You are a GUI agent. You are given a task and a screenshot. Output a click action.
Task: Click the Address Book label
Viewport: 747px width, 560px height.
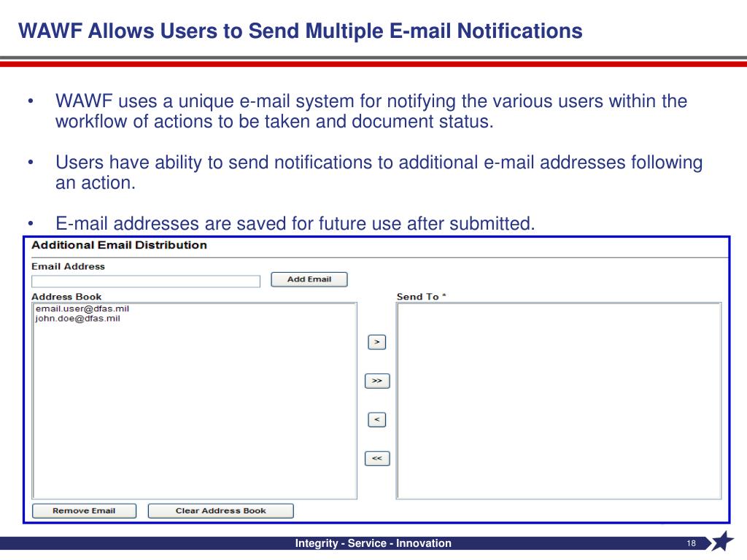coord(66,297)
